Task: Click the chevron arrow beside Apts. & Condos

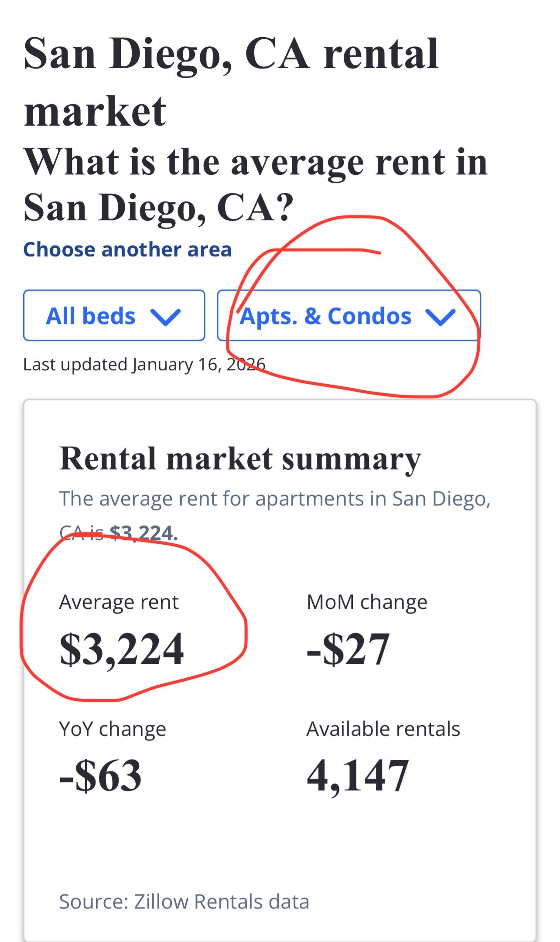Action: point(440,316)
